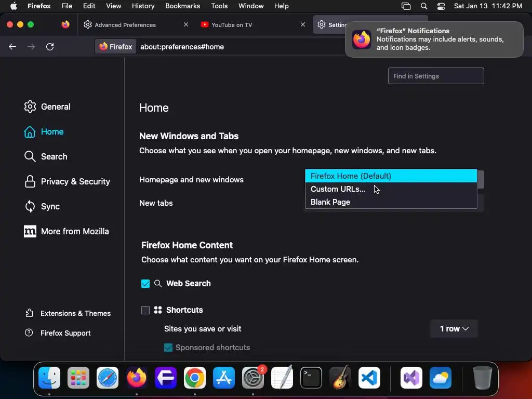Enable the Shortcuts checkbox

[x=145, y=310]
